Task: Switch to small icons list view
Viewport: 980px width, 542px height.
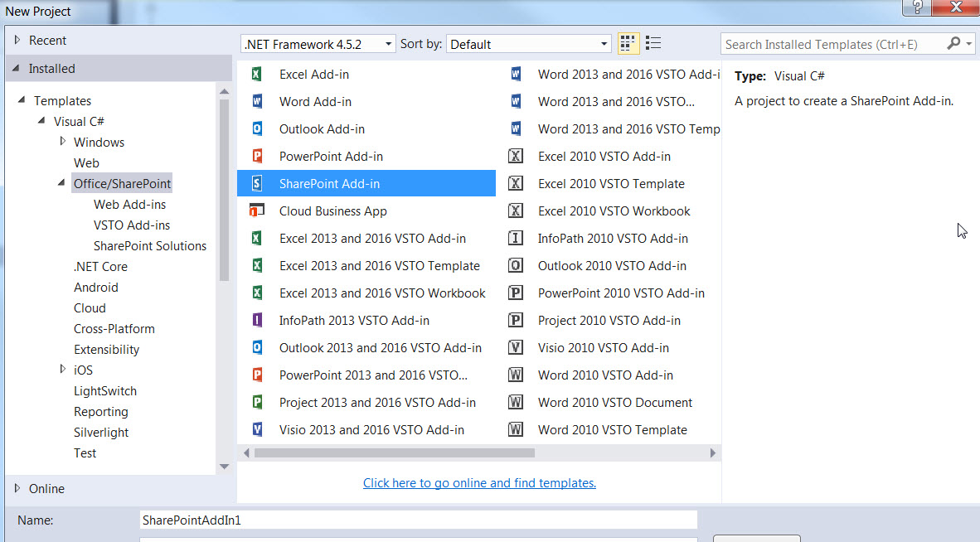Action: tap(653, 43)
